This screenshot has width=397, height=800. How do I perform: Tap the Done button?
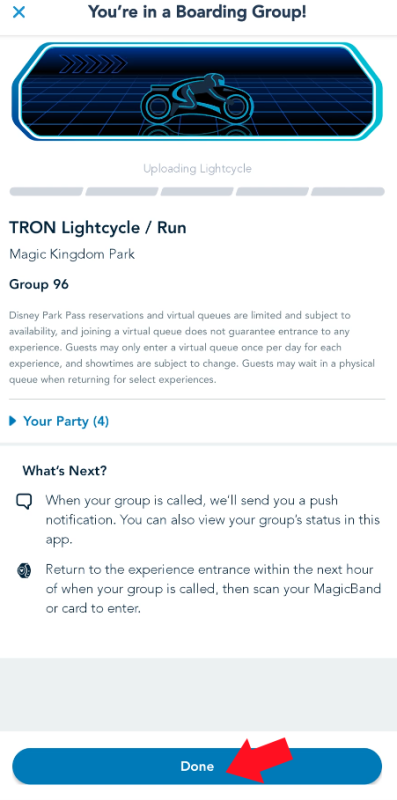[x=197, y=766]
